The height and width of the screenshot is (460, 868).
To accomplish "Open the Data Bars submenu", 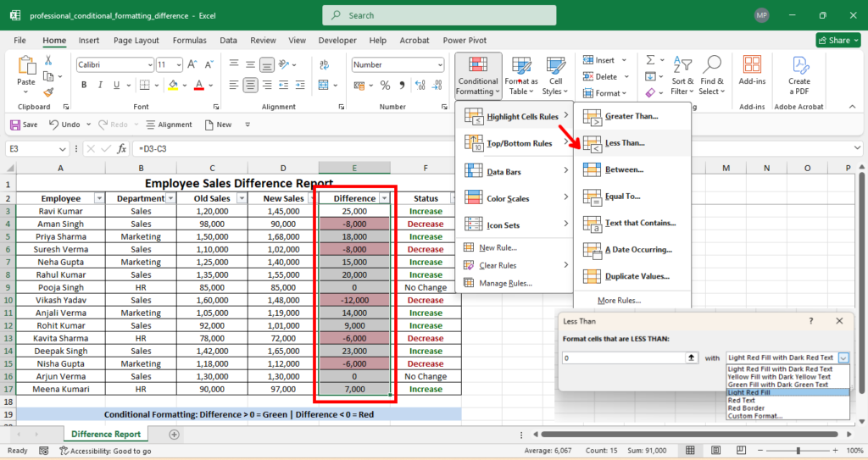I will coord(516,172).
